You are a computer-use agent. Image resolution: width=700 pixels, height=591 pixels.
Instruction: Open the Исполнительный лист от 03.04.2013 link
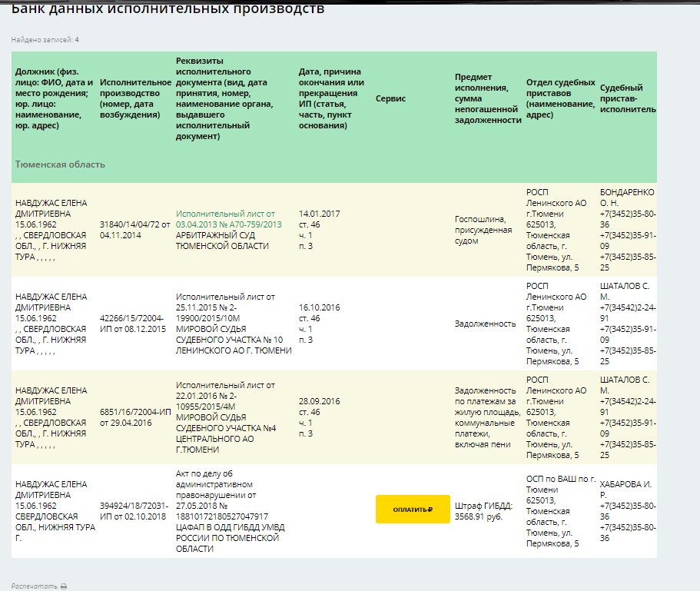pos(228,219)
